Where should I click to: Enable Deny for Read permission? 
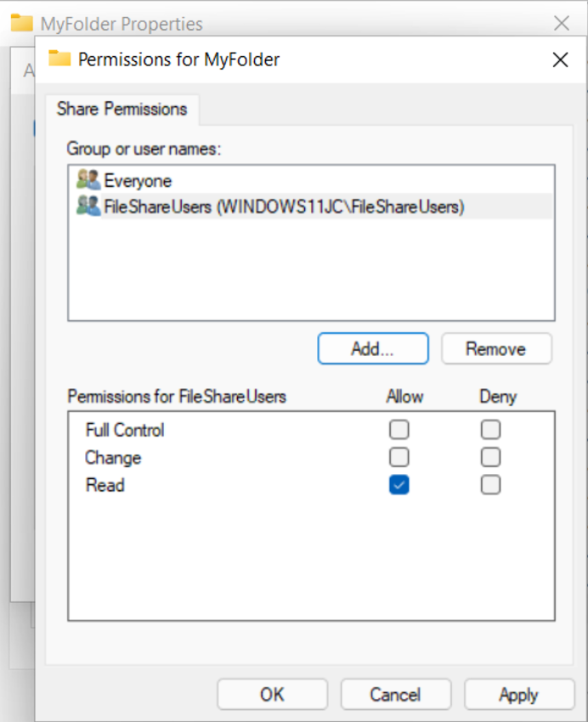tap(490, 485)
